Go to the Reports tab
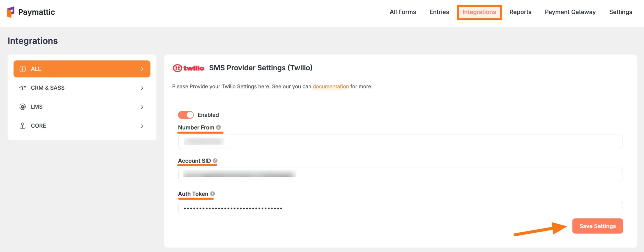Viewport: 644px width, 252px height. [520, 12]
